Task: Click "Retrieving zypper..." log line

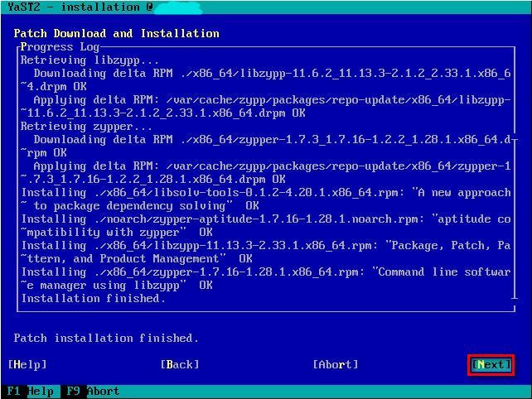Action: 86,127
